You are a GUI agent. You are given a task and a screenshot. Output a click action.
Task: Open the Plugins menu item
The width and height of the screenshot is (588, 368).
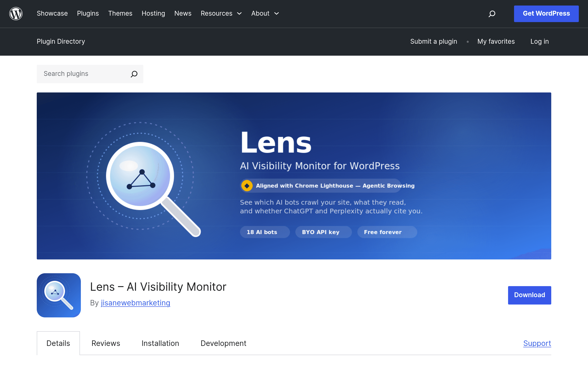[x=88, y=13]
